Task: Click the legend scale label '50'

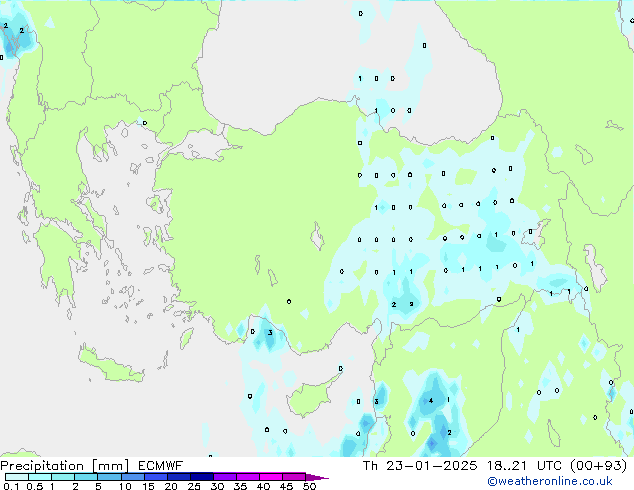Action: [x=309, y=486]
